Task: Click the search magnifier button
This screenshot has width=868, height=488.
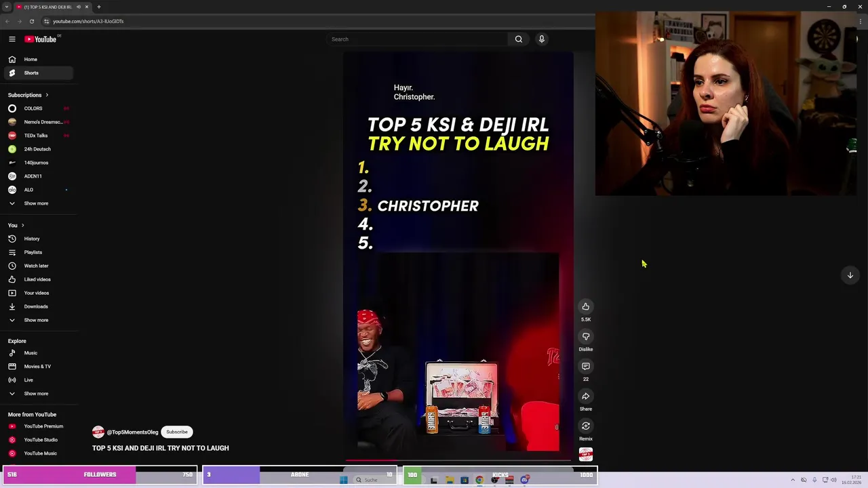Action: 519,39
